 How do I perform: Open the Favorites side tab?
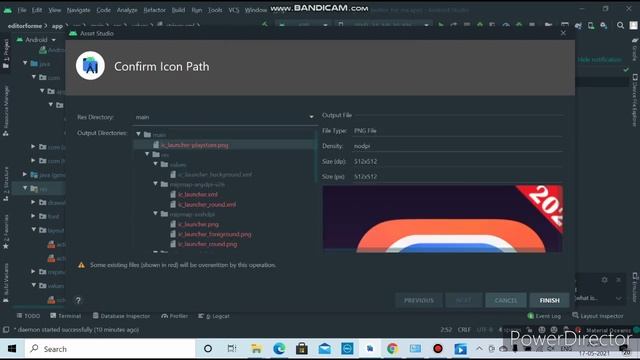tap(6, 231)
